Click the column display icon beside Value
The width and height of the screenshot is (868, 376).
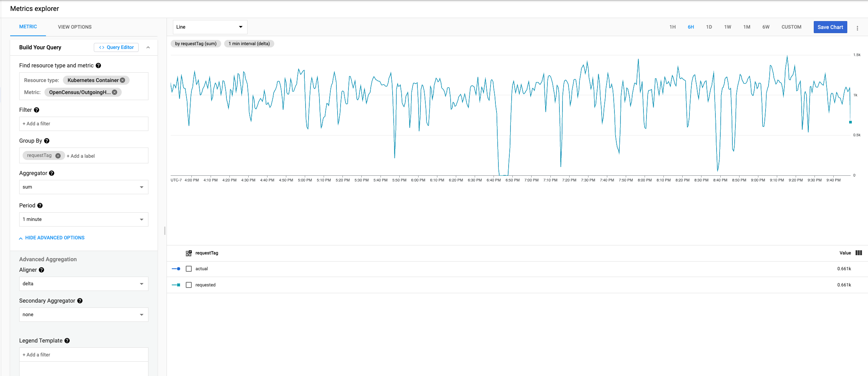click(859, 253)
